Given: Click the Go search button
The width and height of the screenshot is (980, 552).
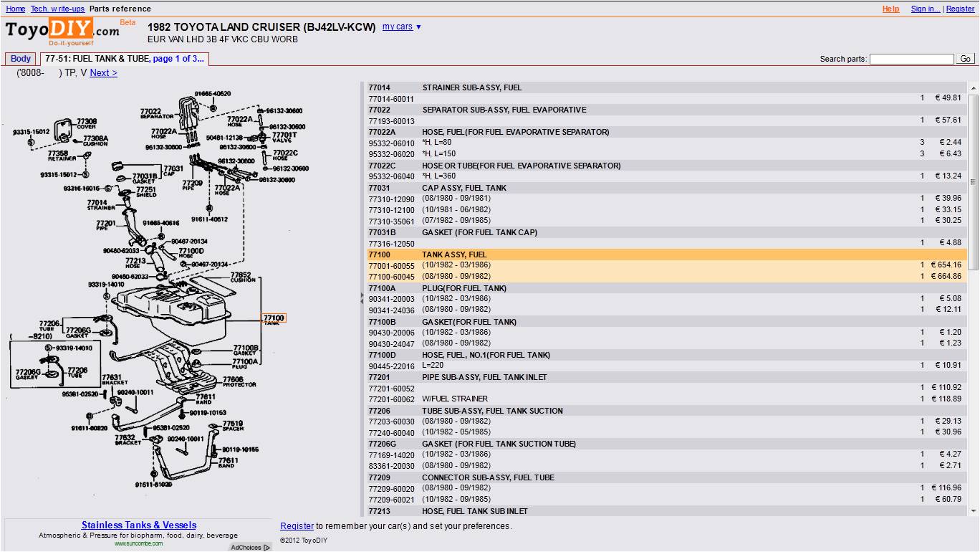Looking at the screenshot, I should pos(966,59).
